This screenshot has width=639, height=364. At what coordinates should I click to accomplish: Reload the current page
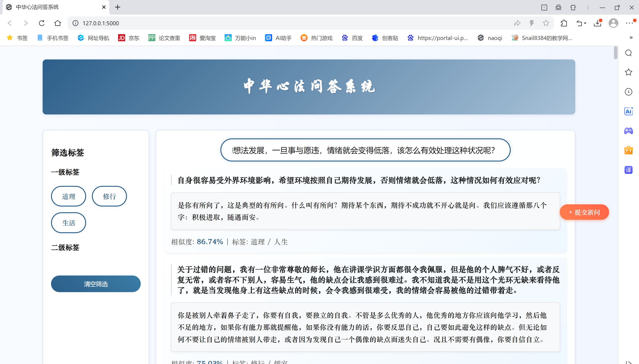tap(42, 23)
